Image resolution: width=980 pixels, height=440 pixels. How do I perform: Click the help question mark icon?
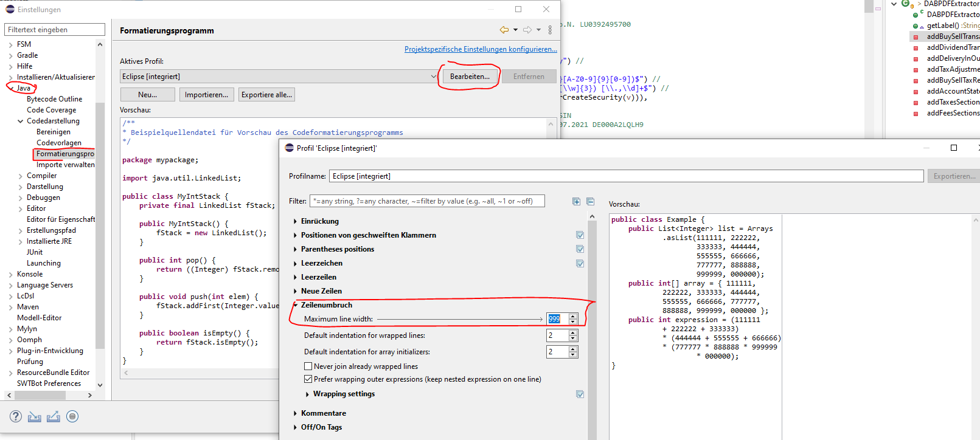pyautogui.click(x=16, y=416)
